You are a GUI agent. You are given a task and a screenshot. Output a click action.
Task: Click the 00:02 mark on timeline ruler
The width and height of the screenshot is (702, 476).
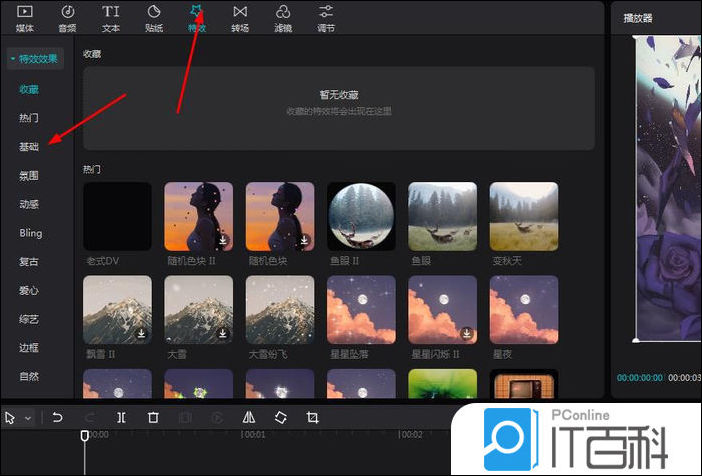(411, 435)
